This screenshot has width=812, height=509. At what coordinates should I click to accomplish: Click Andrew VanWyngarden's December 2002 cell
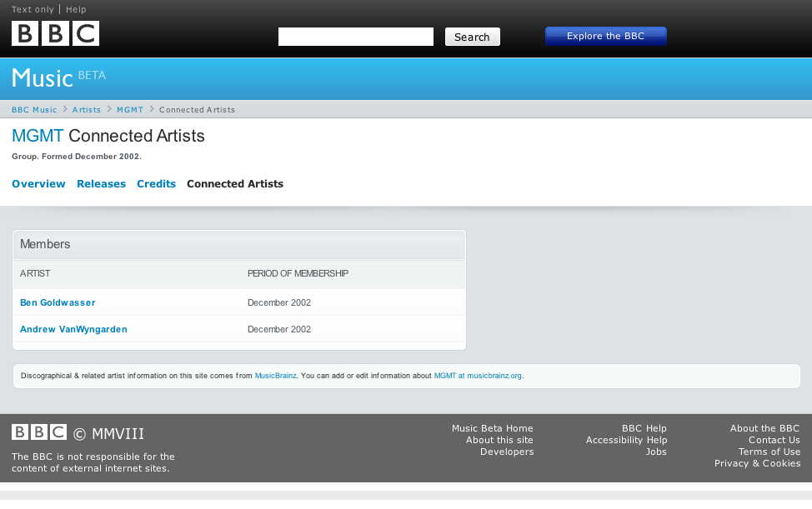279,330
